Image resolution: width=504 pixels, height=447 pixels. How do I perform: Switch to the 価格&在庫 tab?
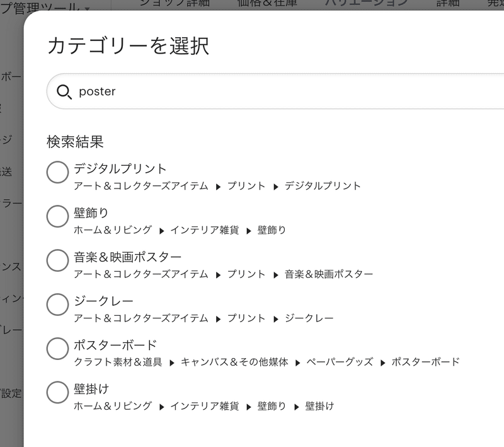click(267, 3)
